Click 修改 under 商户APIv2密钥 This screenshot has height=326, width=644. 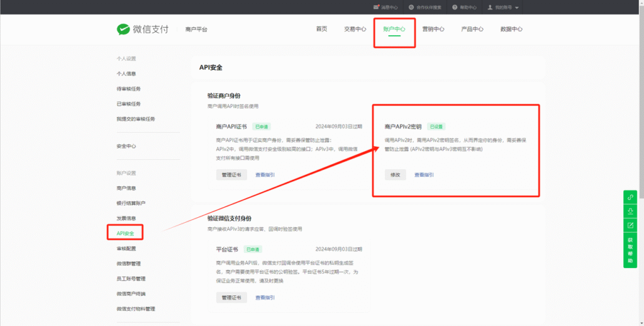(395, 175)
